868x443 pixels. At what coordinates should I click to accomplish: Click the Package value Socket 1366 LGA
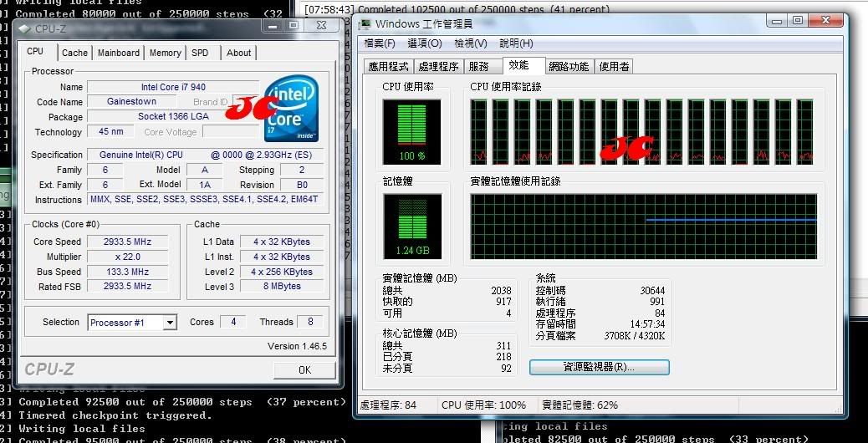pos(173,116)
